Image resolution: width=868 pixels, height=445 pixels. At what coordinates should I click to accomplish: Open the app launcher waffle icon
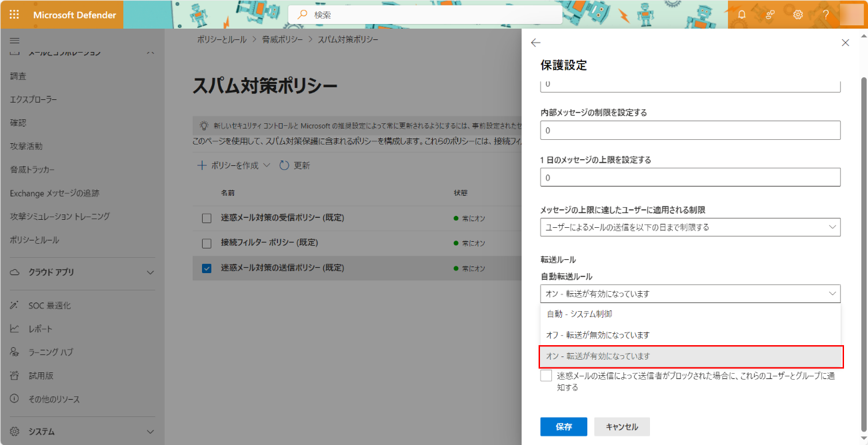[15, 15]
